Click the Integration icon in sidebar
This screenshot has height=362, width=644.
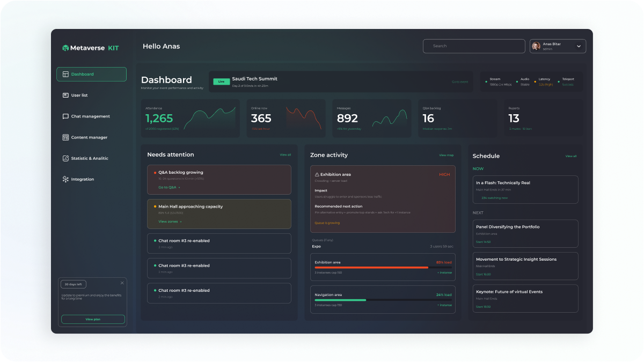coord(65,180)
